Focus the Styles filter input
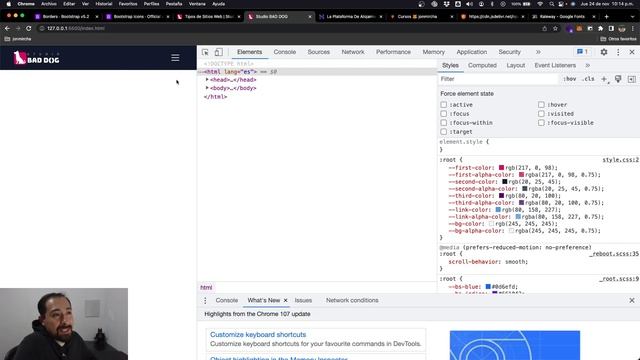The image size is (640, 360). pyautogui.click(x=498, y=79)
